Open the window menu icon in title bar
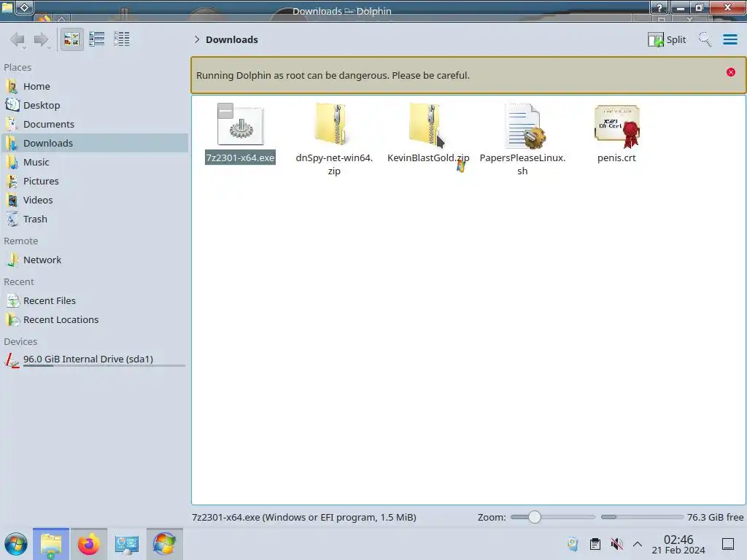The image size is (747, 560). 7,7
